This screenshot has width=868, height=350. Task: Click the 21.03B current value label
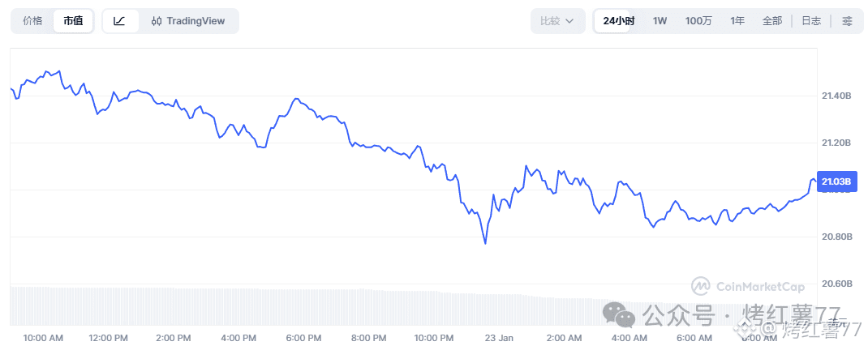[836, 180]
